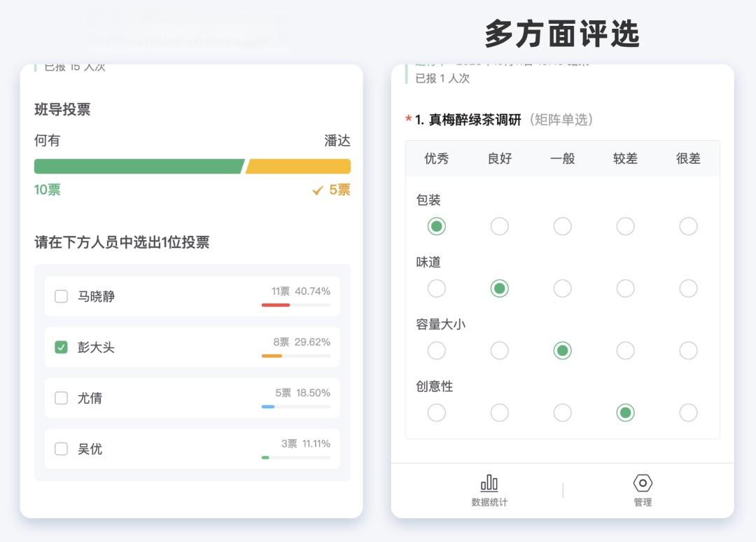Image resolution: width=756 pixels, height=542 pixels.
Task: Check the 马晓静 checkbox
Action: (62, 296)
